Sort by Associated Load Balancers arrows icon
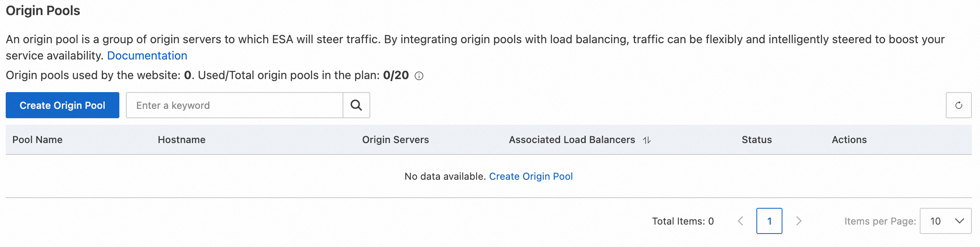Viewport: 980px width, 247px height. coord(647,140)
